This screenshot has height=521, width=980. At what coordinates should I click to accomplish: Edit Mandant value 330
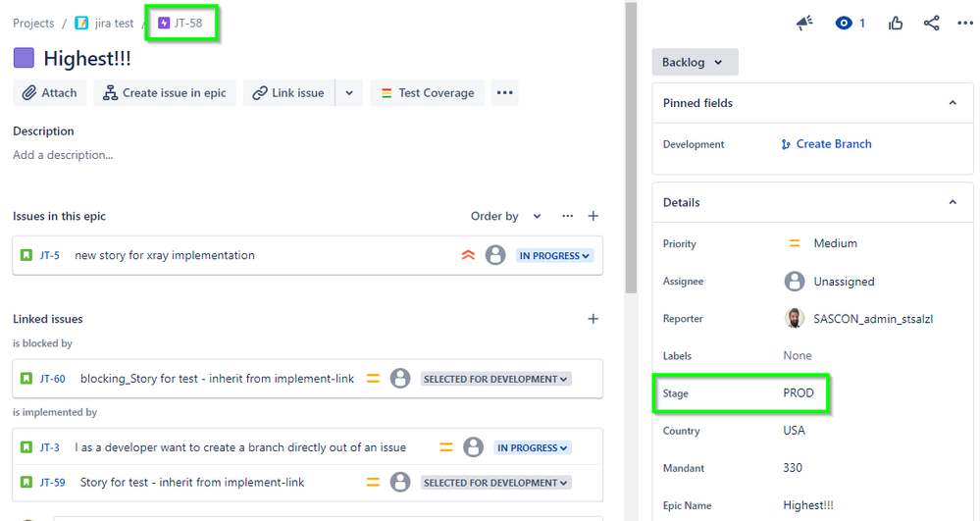[x=793, y=468]
